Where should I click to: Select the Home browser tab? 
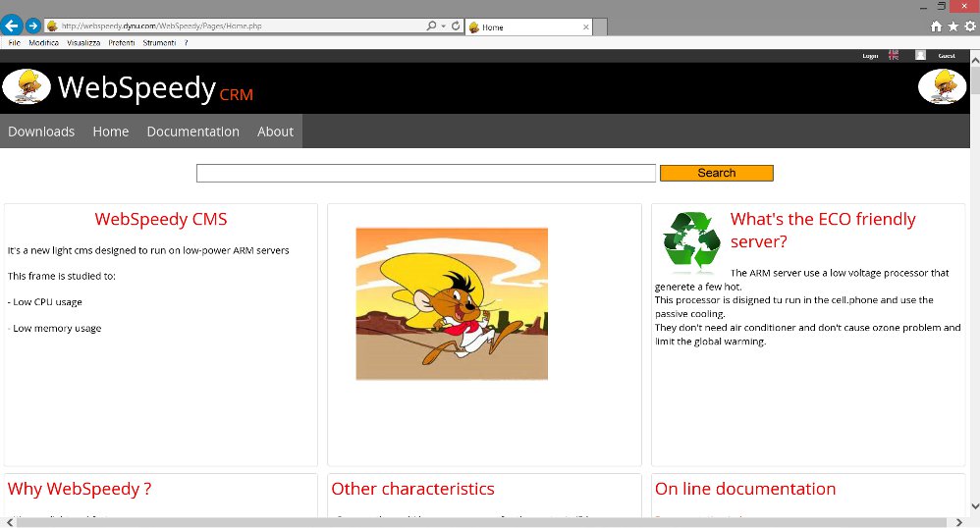pyautogui.click(x=528, y=26)
